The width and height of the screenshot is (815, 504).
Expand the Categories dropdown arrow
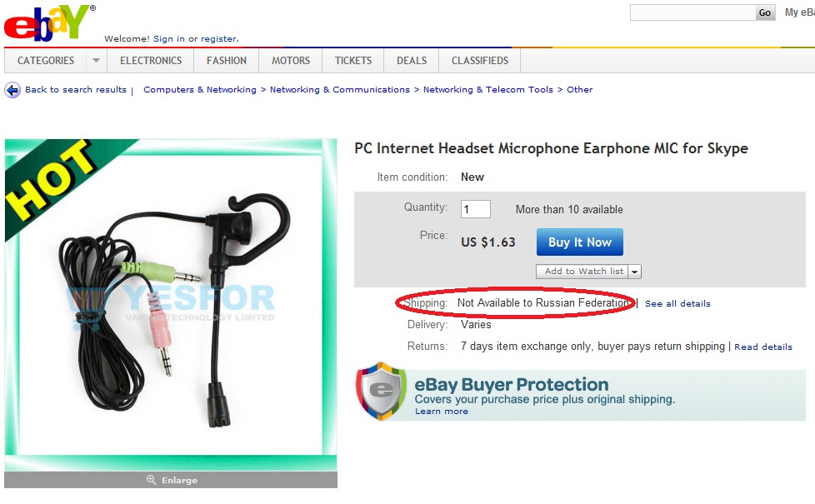point(96,60)
